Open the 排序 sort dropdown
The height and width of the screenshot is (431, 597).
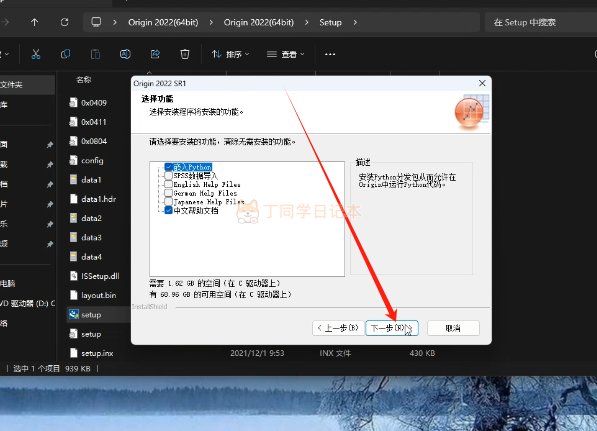pos(231,54)
